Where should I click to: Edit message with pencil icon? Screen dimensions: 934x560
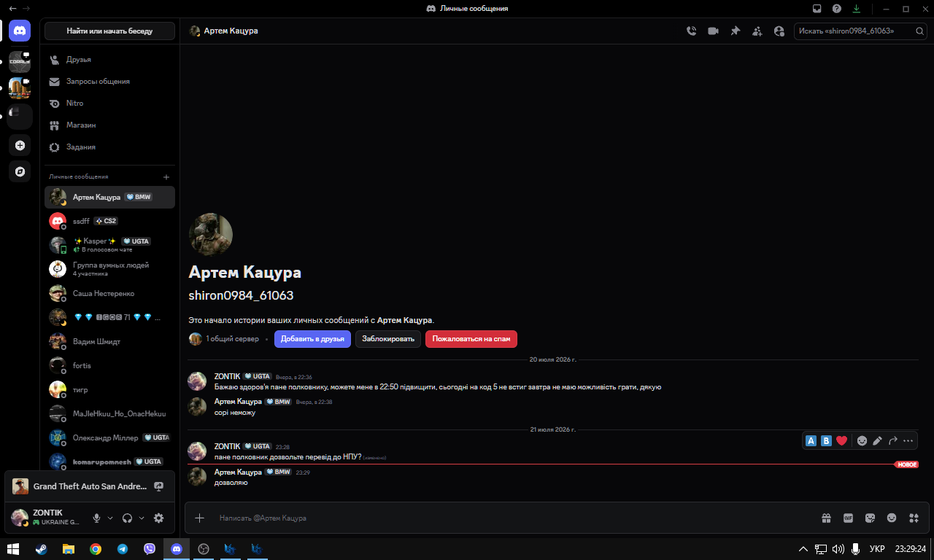click(x=877, y=440)
